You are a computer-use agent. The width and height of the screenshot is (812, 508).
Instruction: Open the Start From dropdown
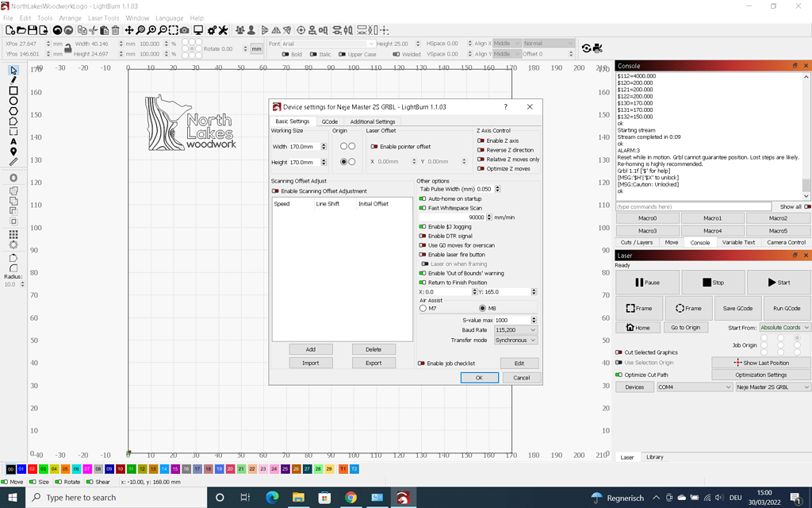click(784, 328)
